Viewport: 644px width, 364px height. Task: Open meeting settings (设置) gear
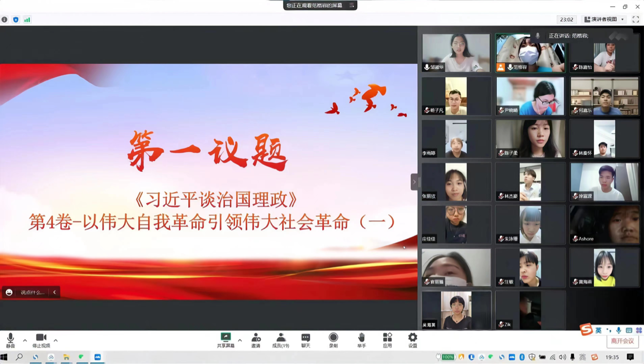[x=413, y=339]
